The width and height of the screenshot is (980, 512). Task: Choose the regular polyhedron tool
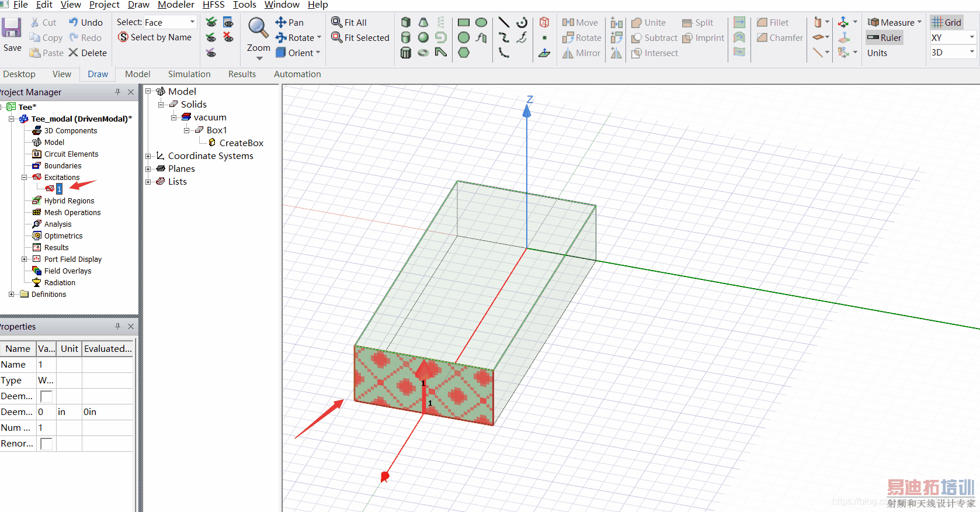point(406,53)
